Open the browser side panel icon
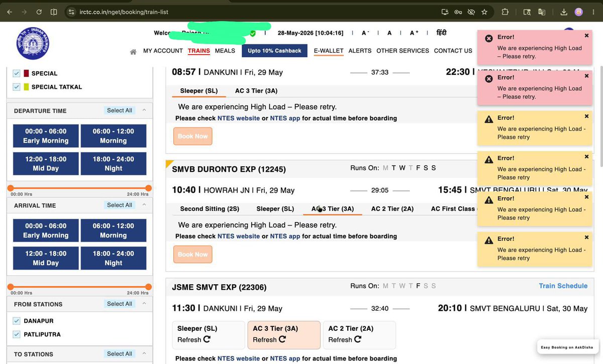Screen dimensions: 603x364 pyautogui.click(x=54, y=12)
